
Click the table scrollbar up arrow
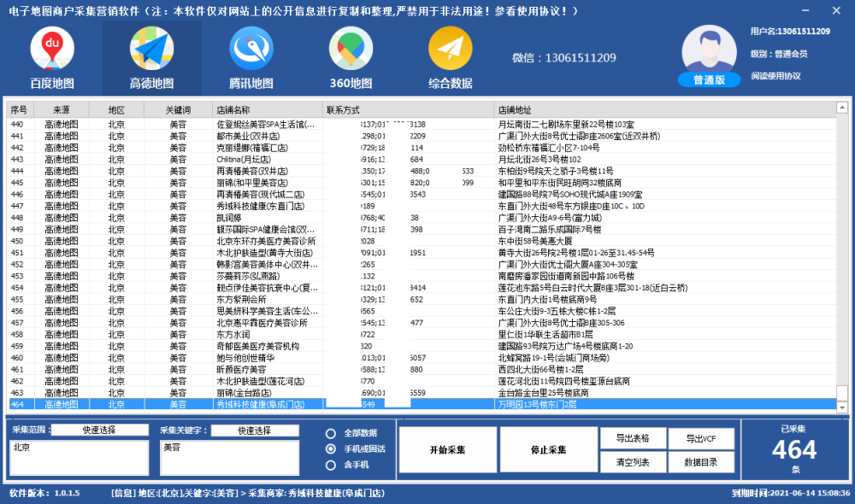[x=842, y=108]
